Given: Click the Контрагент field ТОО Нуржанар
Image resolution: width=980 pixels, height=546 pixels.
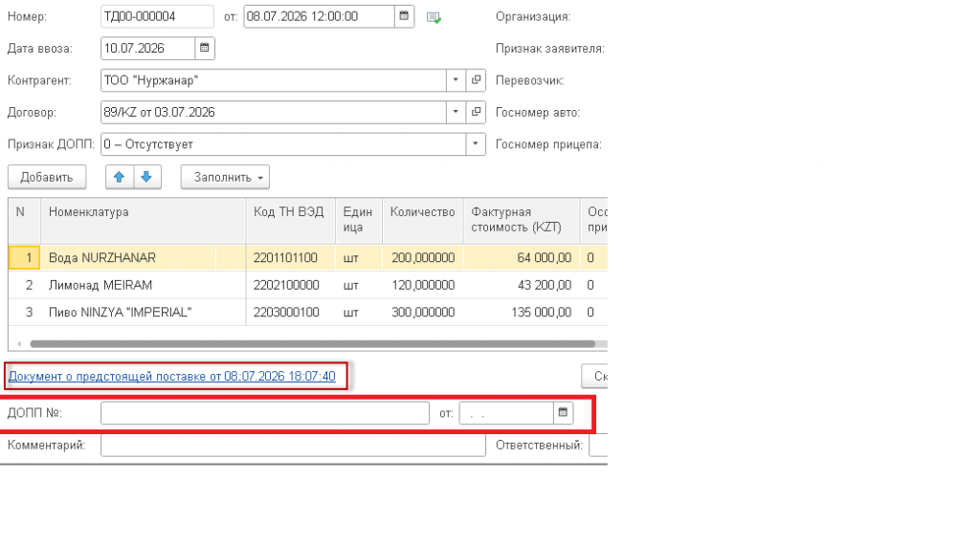Looking at the screenshot, I should point(273,80).
